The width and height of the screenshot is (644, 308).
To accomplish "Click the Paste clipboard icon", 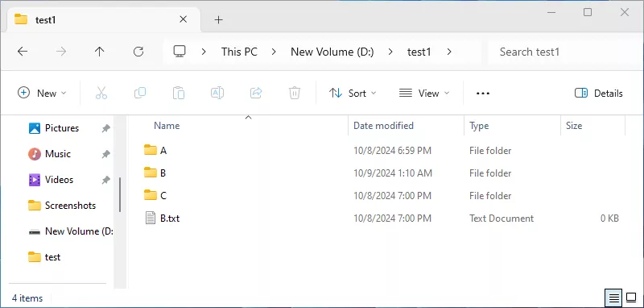I will tap(179, 93).
